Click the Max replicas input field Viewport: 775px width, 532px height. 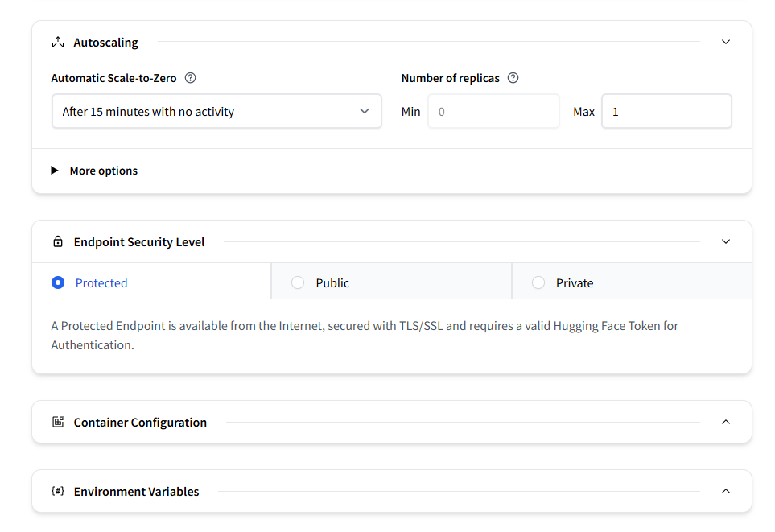666,111
